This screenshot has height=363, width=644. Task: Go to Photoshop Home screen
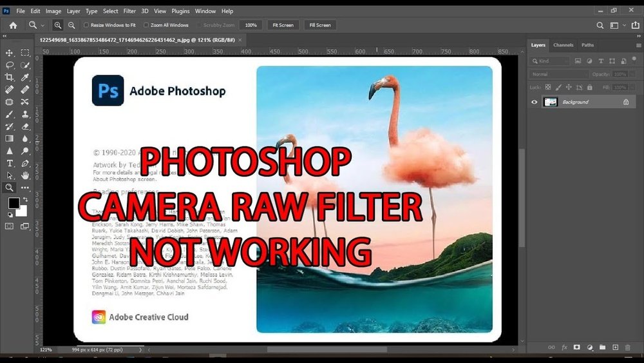tap(13, 25)
